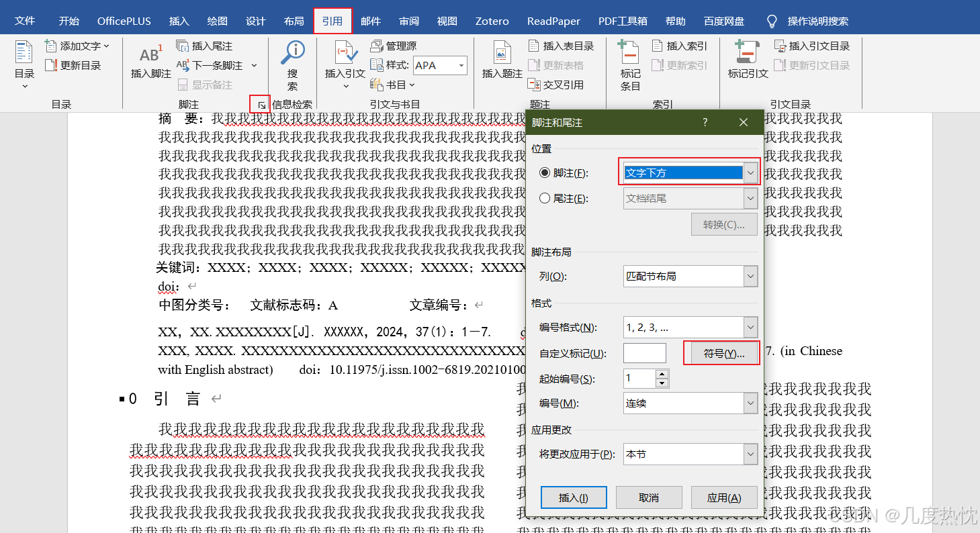Open the 将更改应用于(P) 本节 dropdown

coord(691,454)
